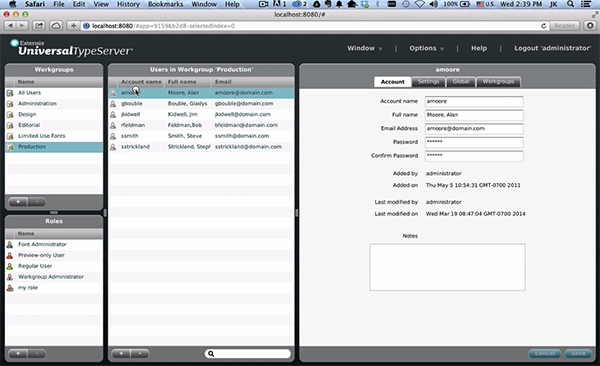600x366 pixels.
Task: Click into the Account name field
Action: (474, 101)
